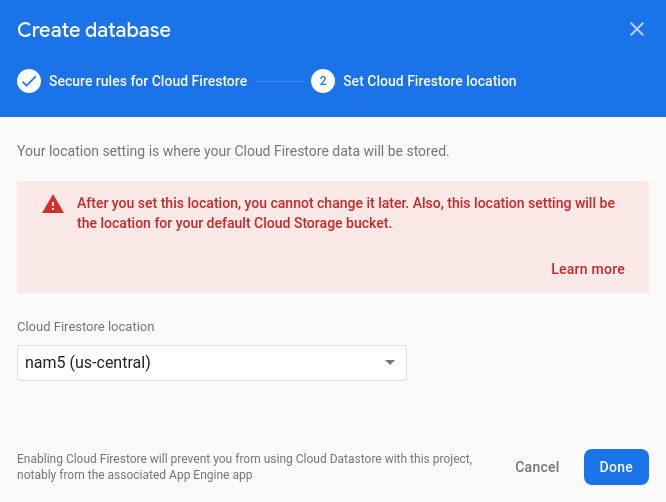
Task: Click the "After you set this location" warning line
Action: [x=346, y=203]
